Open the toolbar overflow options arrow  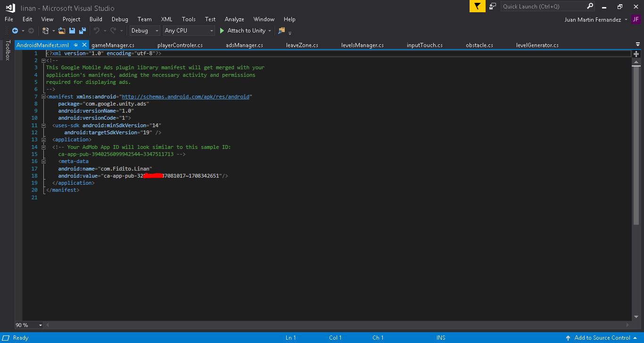tap(290, 33)
